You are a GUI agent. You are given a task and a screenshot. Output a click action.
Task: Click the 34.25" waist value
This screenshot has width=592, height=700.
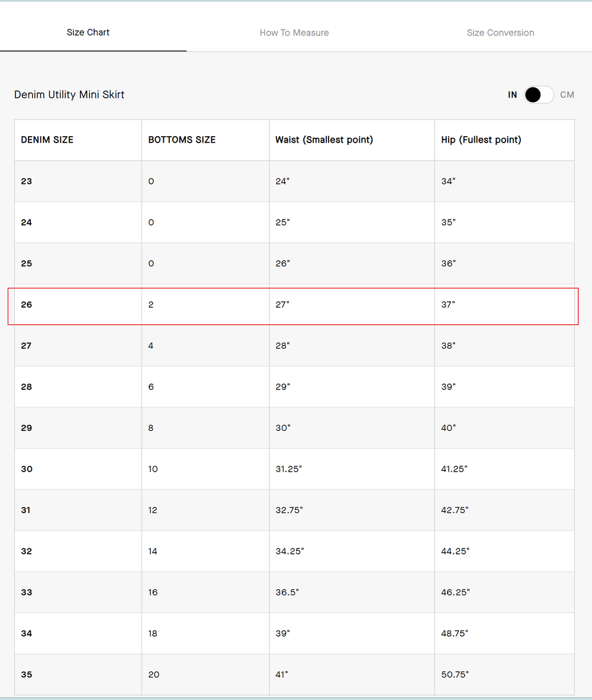(x=289, y=551)
